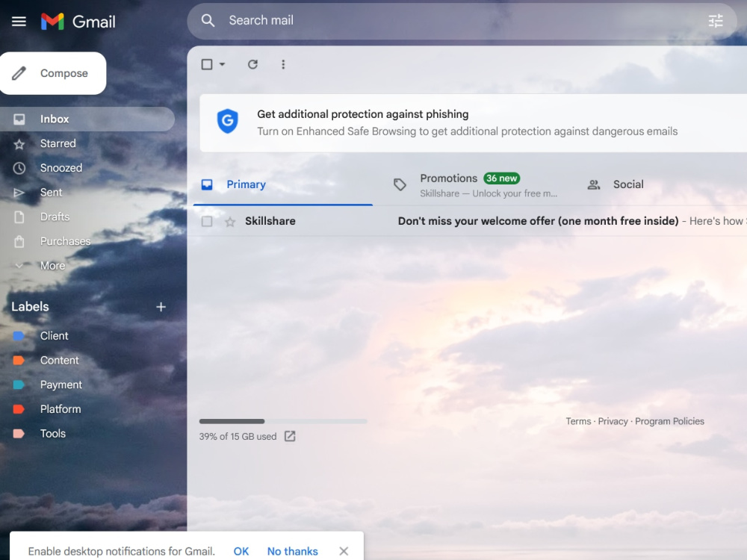Open the Program Policies link
The height and width of the screenshot is (560, 747).
click(669, 421)
